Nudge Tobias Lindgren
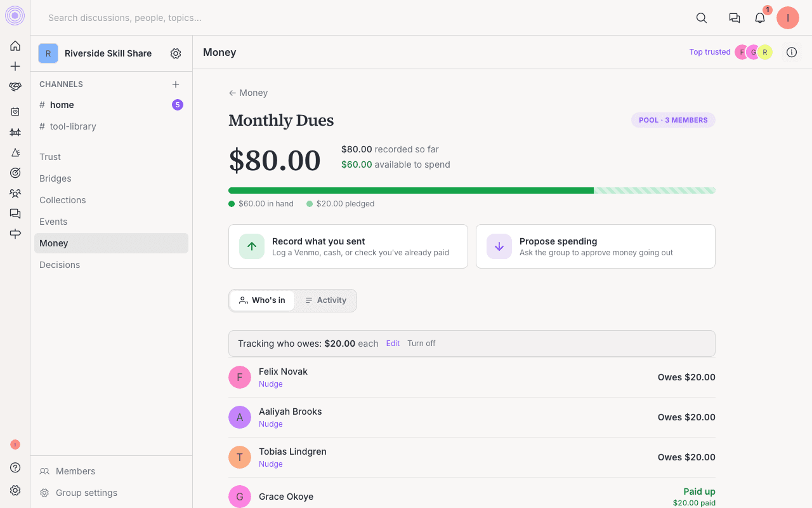 (271, 464)
